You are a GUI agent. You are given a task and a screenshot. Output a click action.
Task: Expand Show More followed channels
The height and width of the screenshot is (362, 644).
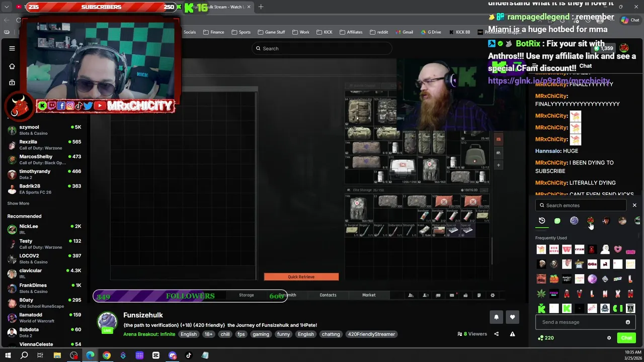(18, 204)
